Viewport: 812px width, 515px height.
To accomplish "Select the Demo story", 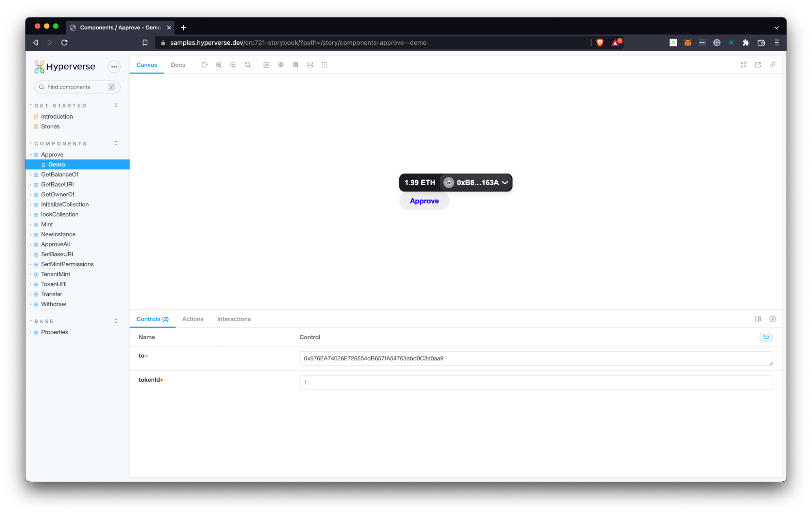I will point(78,164).
